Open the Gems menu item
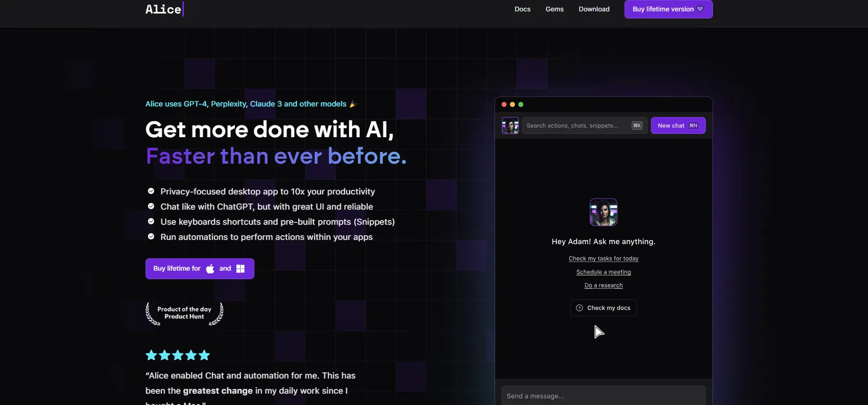868x405 pixels. [x=554, y=9]
